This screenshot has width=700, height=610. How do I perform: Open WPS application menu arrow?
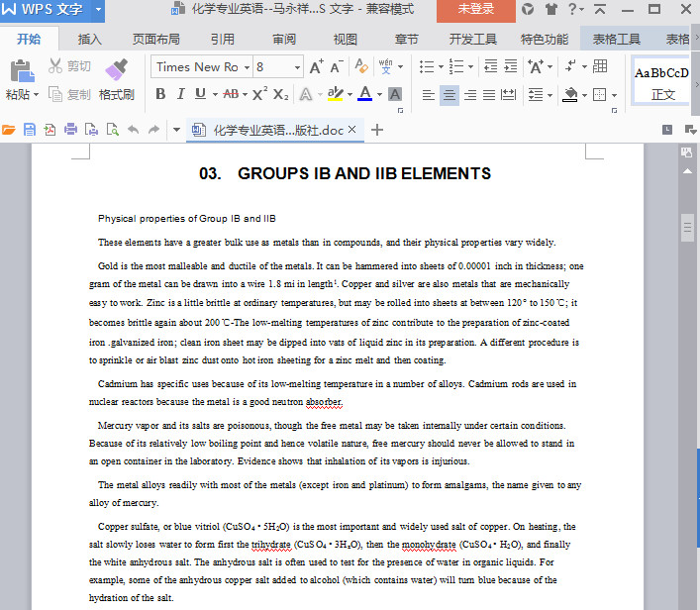[x=98, y=9]
